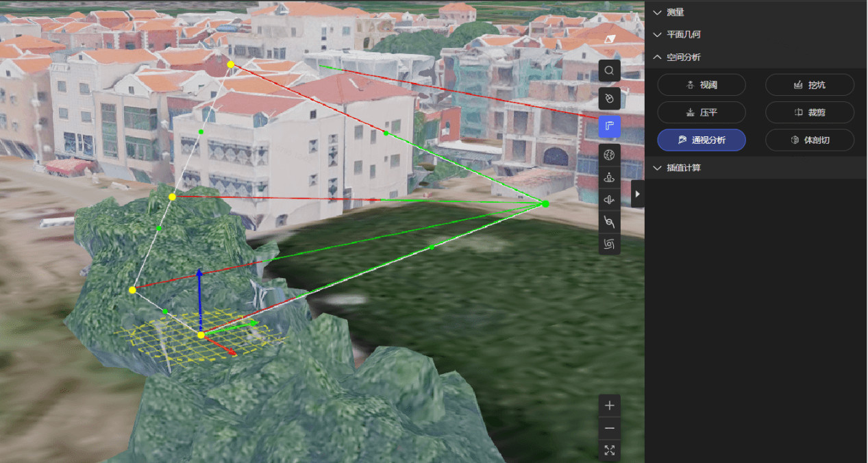Toggle the highlighted blue ruler tool
Image resolution: width=868 pixels, height=463 pixels.
point(609,127)
